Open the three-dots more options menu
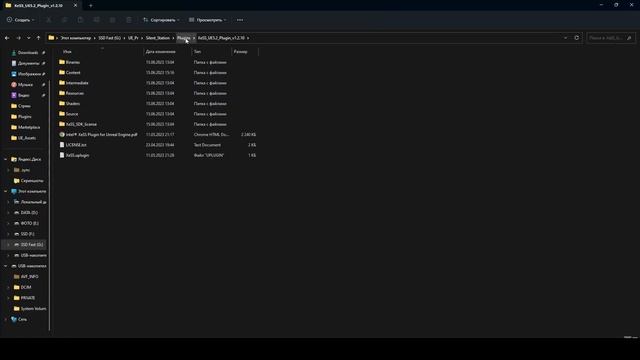Screen dimensions: 640x360 coord(240,20)
